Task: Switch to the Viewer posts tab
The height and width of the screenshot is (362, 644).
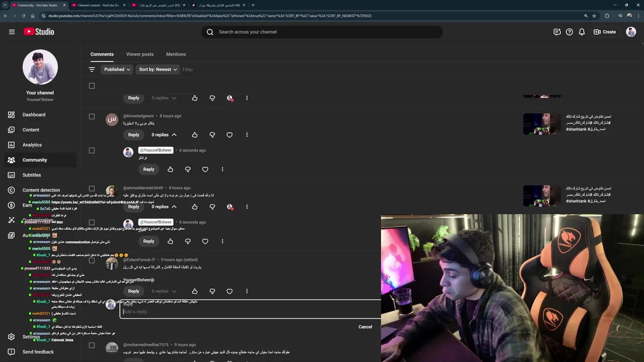Action: click(x=140, y=54)
